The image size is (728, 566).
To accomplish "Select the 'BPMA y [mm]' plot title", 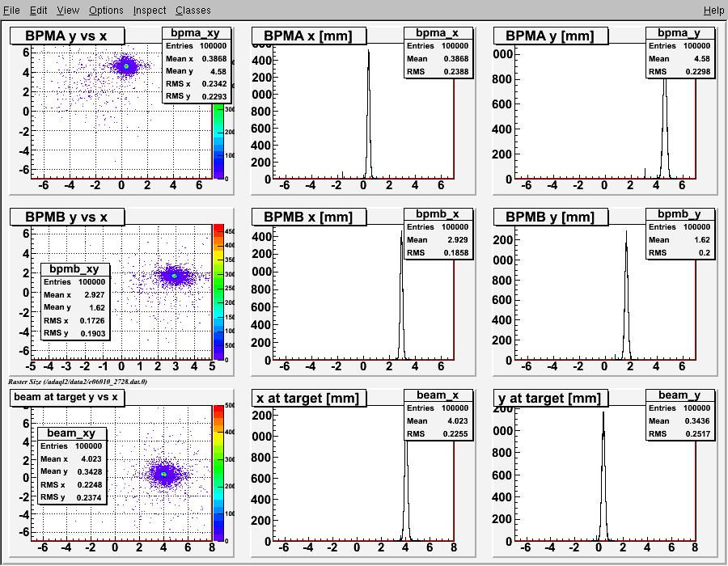I will click(x=550, y=36).
